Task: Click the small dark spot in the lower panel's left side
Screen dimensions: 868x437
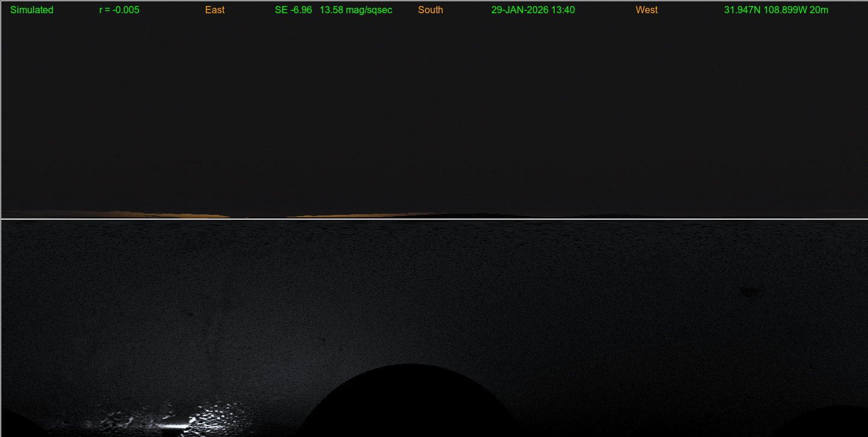Action: [188, 314]
